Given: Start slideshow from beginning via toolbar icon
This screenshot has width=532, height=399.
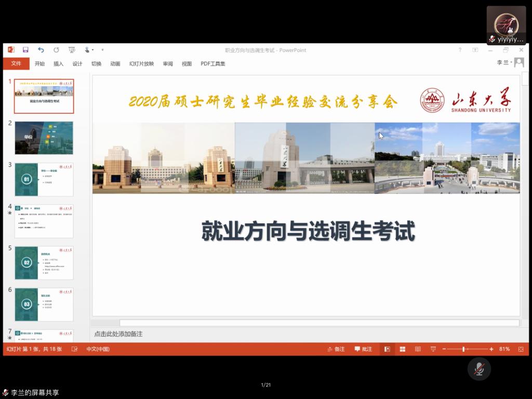Looking at the screenshot, I should click(x=72, y=50).
